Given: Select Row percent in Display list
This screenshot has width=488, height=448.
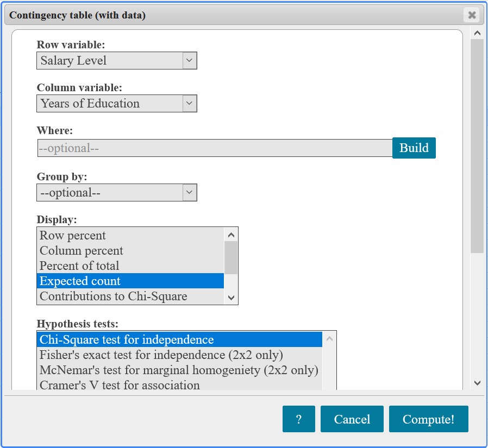Looking at the screenshot, I should tap(130, 235).
